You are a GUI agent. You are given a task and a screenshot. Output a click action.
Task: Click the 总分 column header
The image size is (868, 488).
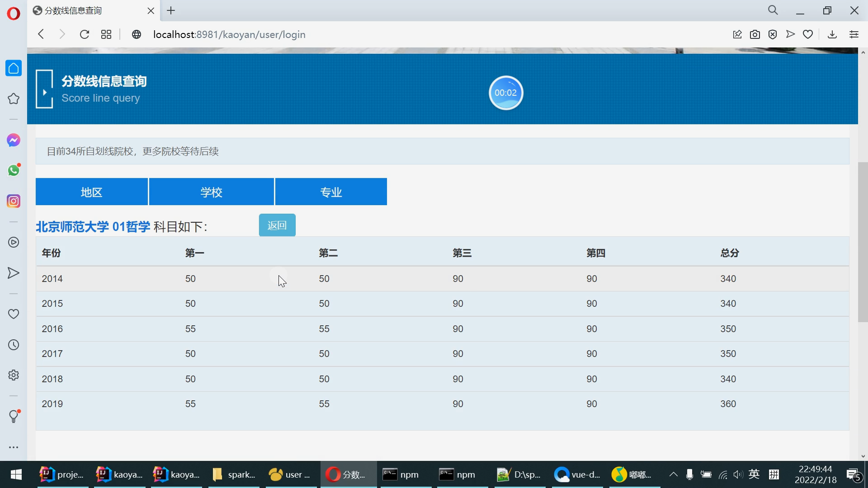tap(730, 253)
